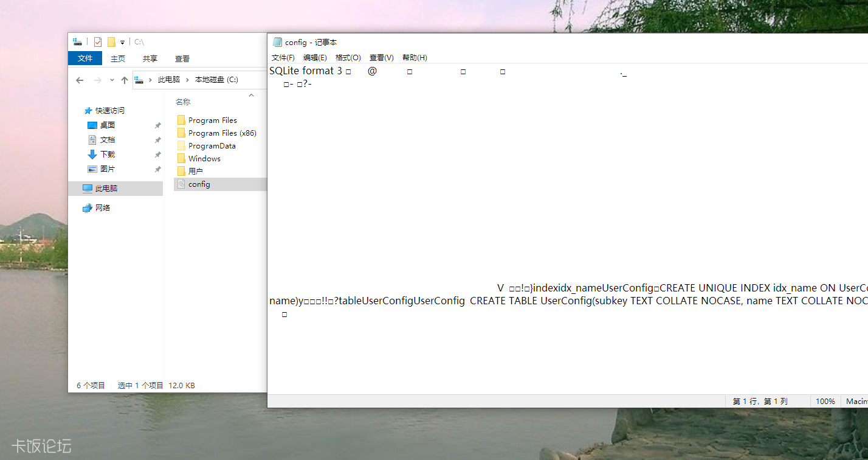Expand the recent locations dropdown arrow
This screenshot has height=460, width=868.
[112, 80]
